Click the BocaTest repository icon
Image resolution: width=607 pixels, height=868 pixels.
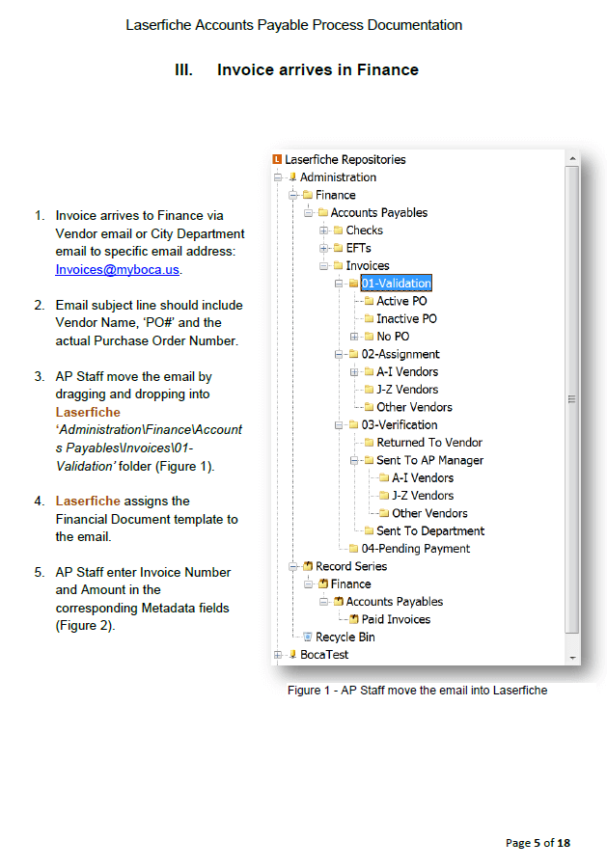pyautogui.click(x=292, y=655)
